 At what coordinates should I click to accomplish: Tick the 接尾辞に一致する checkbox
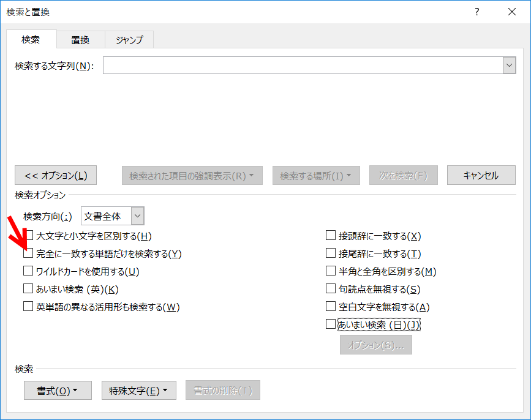[x=331, y=253]
